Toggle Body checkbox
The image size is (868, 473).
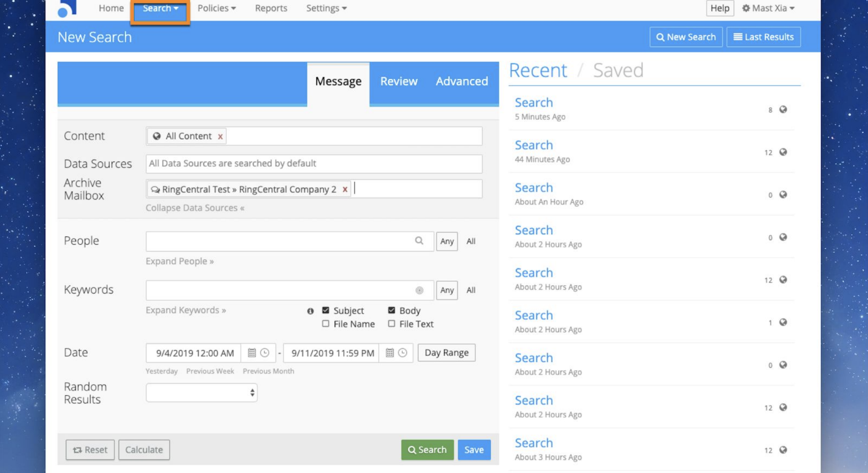tap(391, 310)
